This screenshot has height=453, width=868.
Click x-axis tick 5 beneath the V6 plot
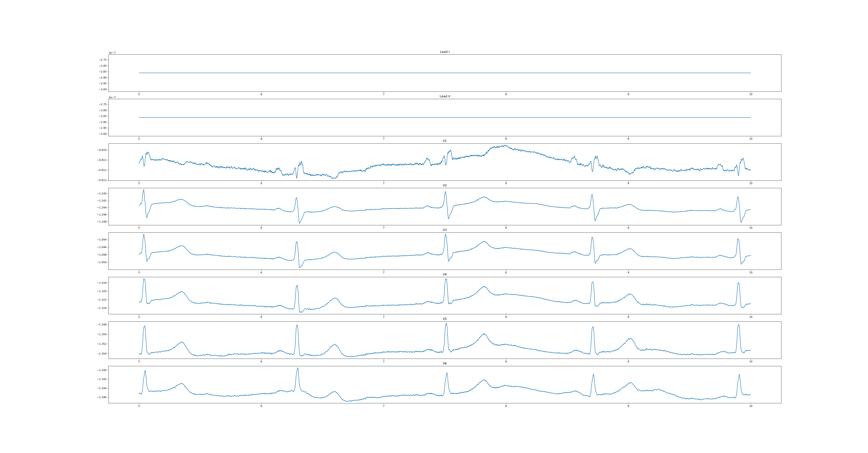139,406
